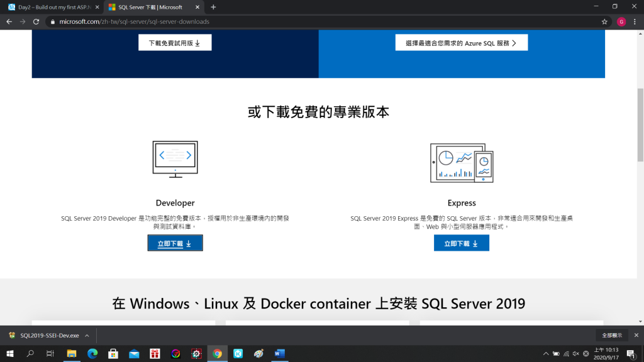Go back using browser back arrow

[9, 22]
